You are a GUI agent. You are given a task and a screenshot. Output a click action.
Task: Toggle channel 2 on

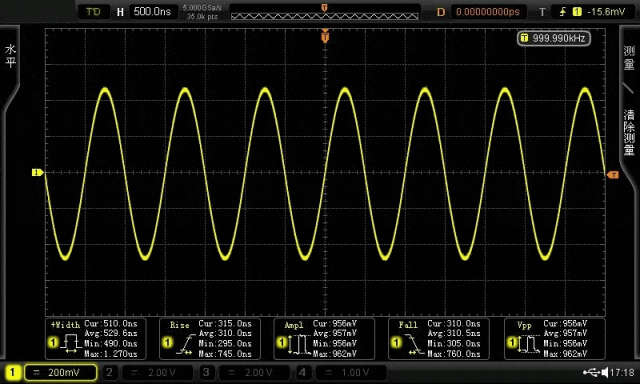click(x=109, y=372)
